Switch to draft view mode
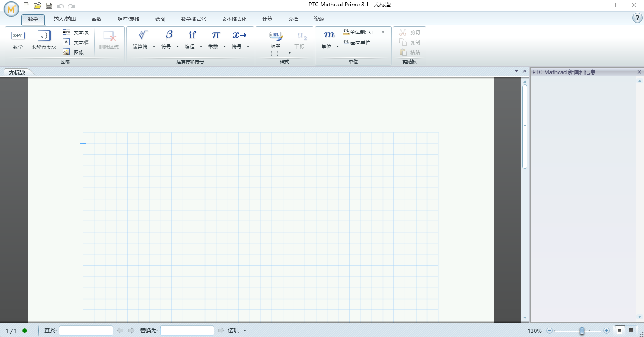Viewport: 644px width, 337px height. coord(631,331)
